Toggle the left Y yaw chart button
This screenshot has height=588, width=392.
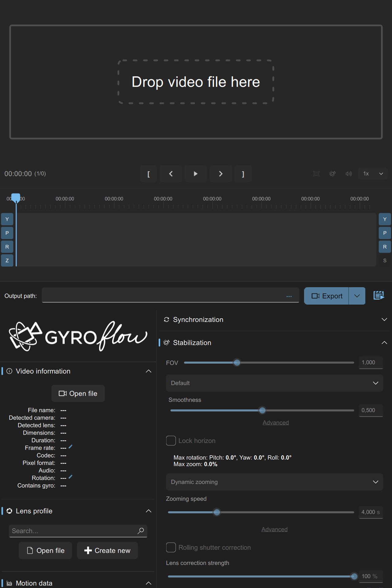7,219
